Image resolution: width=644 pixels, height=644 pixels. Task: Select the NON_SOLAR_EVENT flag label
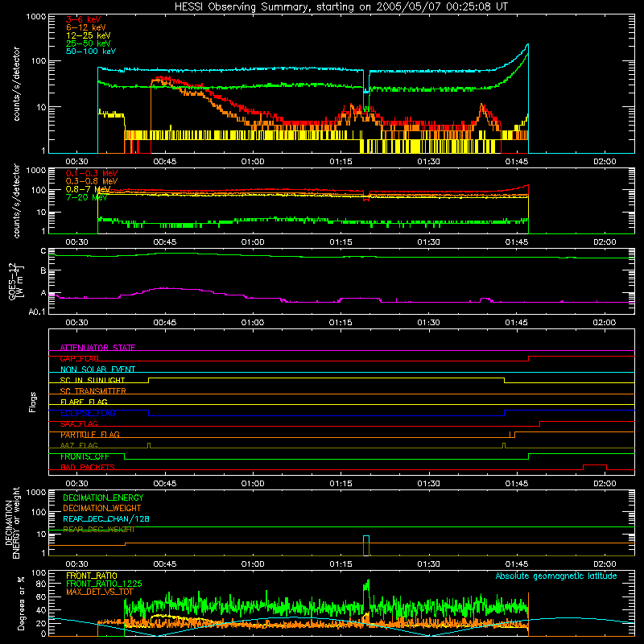97,369
